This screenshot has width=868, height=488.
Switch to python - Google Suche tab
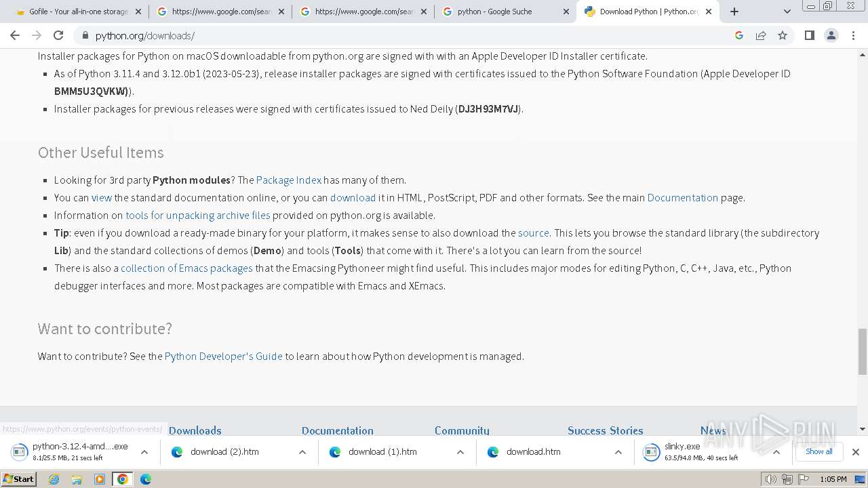click(x=507, y=12)
